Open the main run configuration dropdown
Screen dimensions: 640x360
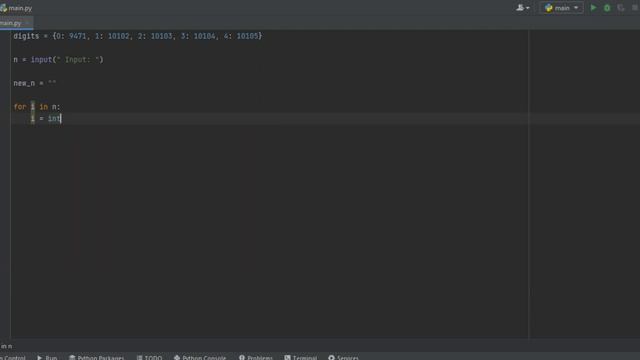pyautogui.click(x=561, y=8)
